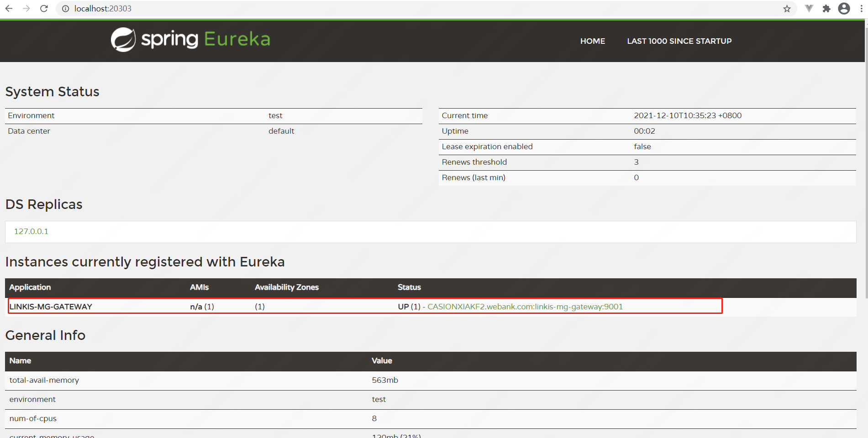Image resolution: width=868 pixels, height=438 pixels.
Task: Click the Status column header
Action: (409, 287)
